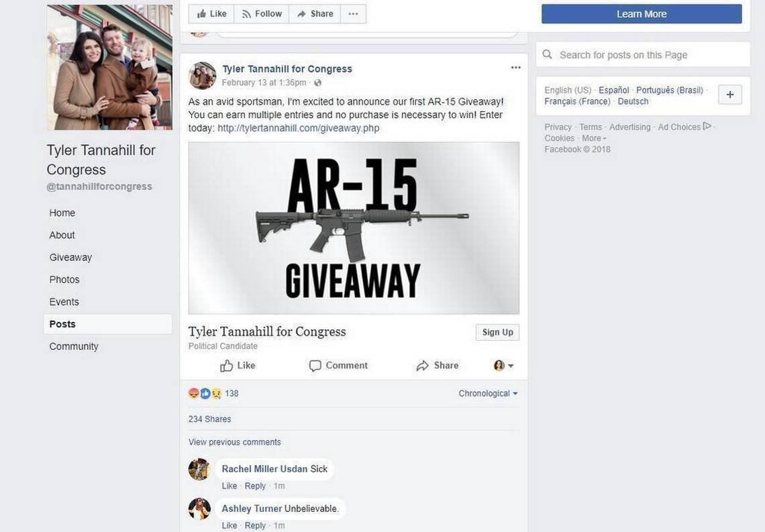Expand the More dropdown in the footer links
This screenshot has height=532, width=765.
(x=594, y=138)
